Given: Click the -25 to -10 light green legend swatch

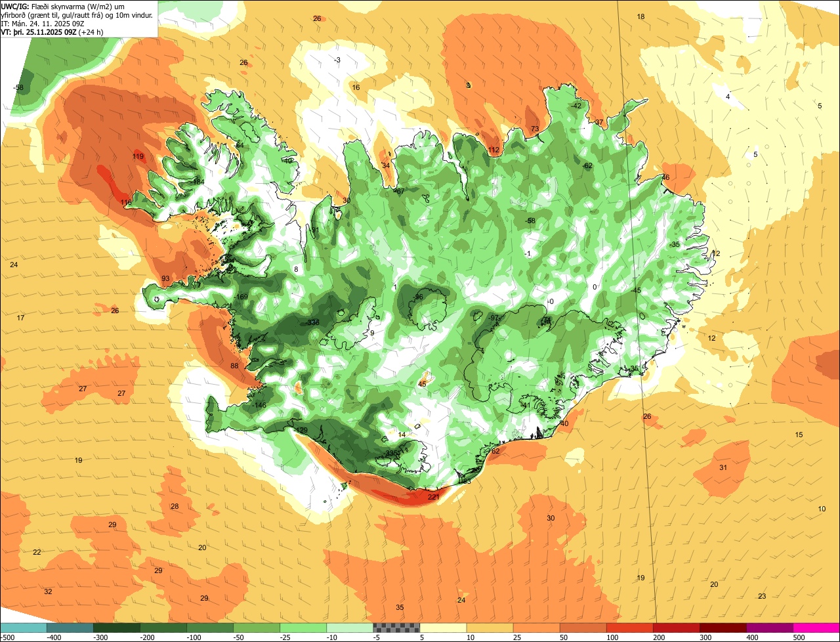Looking at the screenshot, I should (x=303, y=628).
